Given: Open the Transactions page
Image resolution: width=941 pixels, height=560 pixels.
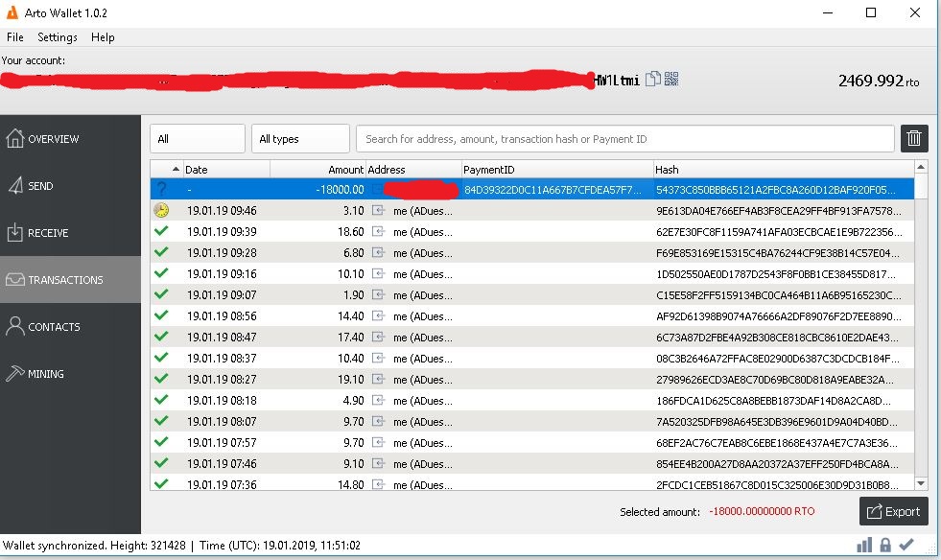Looking at the screenshot, I should (70, 279).
